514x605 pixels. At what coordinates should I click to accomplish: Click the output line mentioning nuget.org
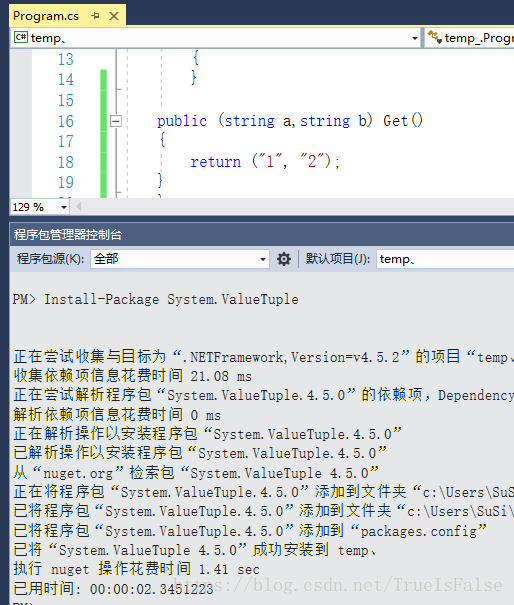196,473
